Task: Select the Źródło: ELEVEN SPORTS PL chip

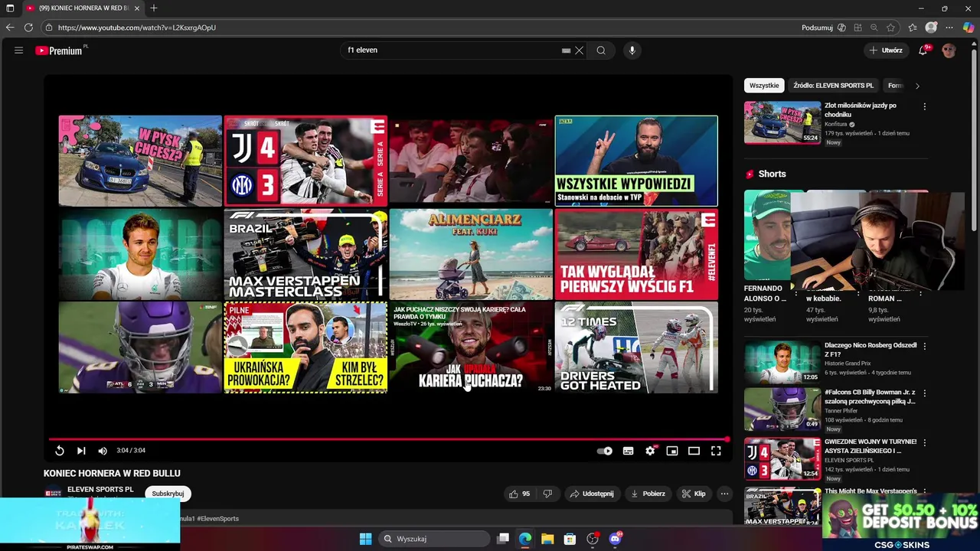Action: click(x=833, y=86)
